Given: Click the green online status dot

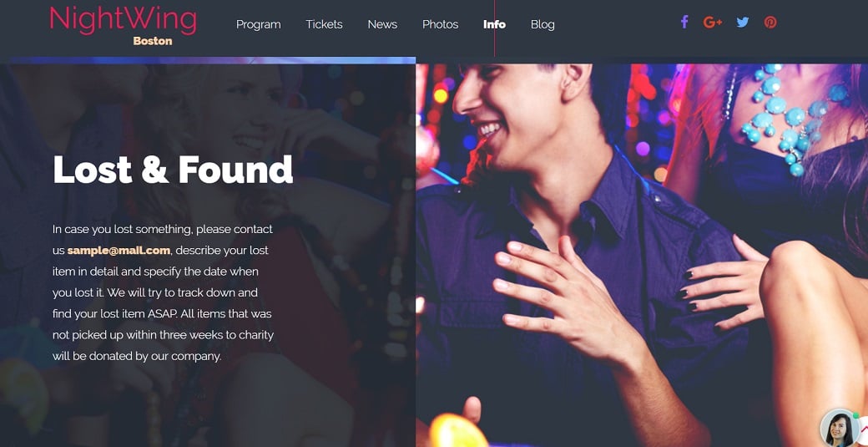Looking at the screenshot, I should [x=855, y=415].
